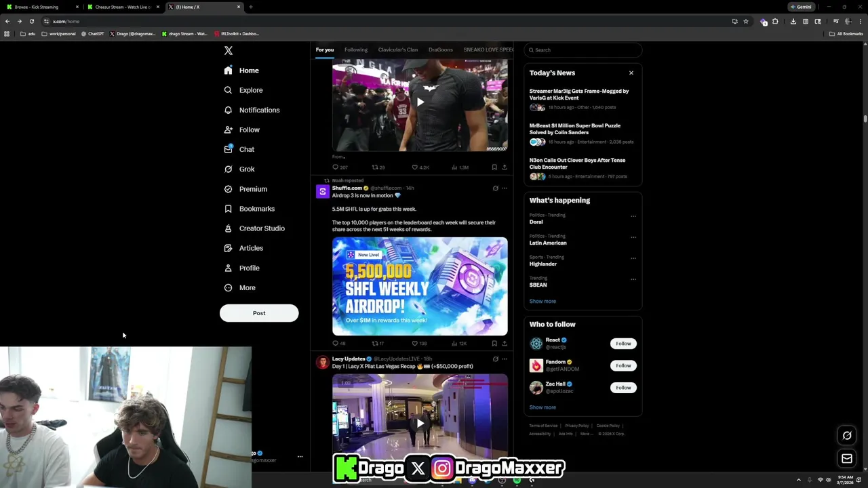Switch to the For you tab
The image size is (868, 488).
click(x=325, y=49)
